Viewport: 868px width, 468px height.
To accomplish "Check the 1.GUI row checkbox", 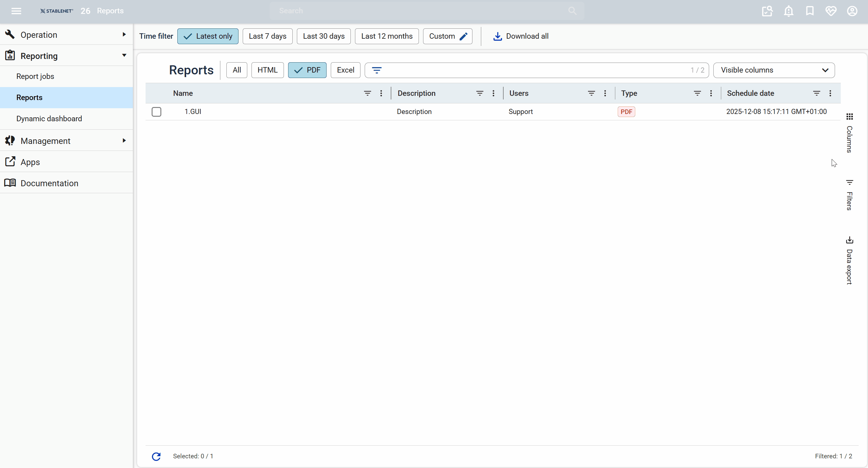I will pos(156,112).
